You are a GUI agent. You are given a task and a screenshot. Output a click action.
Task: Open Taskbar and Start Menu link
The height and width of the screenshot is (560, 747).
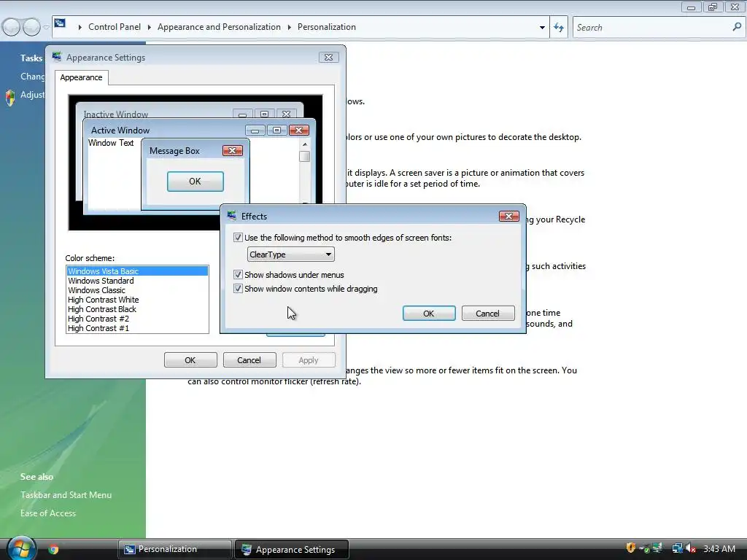[66, 495]
